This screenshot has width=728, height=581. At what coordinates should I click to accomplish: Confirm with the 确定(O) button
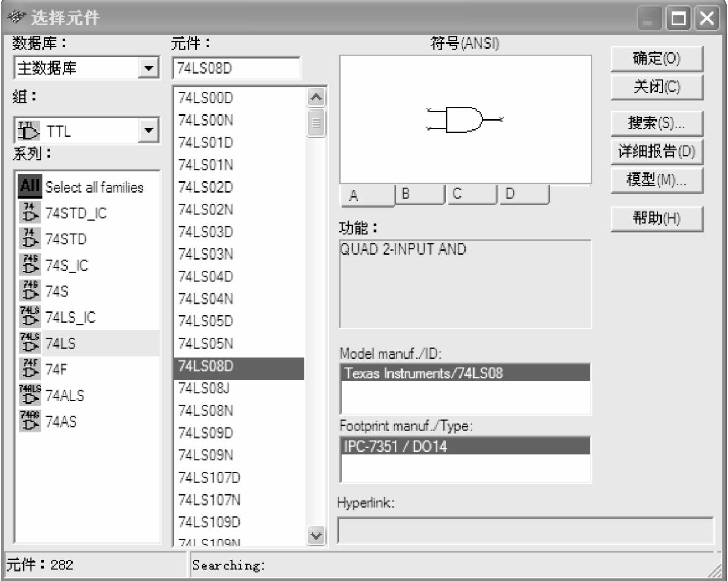pos(657,59)
